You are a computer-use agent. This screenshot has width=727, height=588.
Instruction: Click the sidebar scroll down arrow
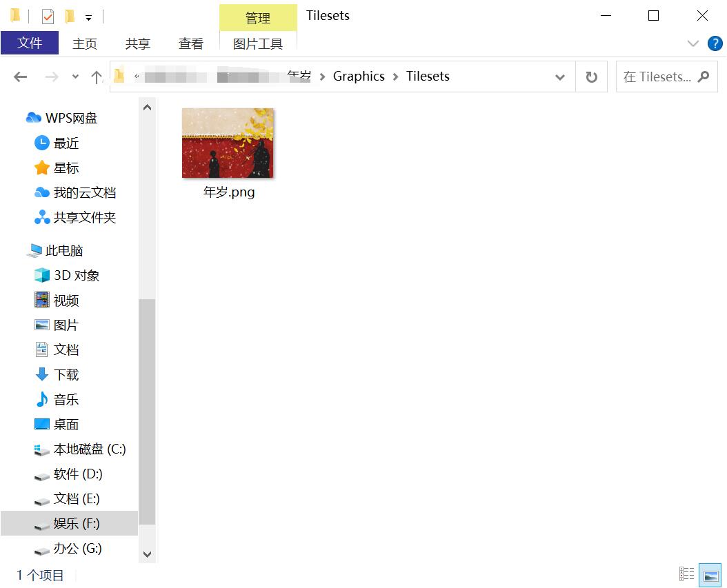[x=147, y=554]
